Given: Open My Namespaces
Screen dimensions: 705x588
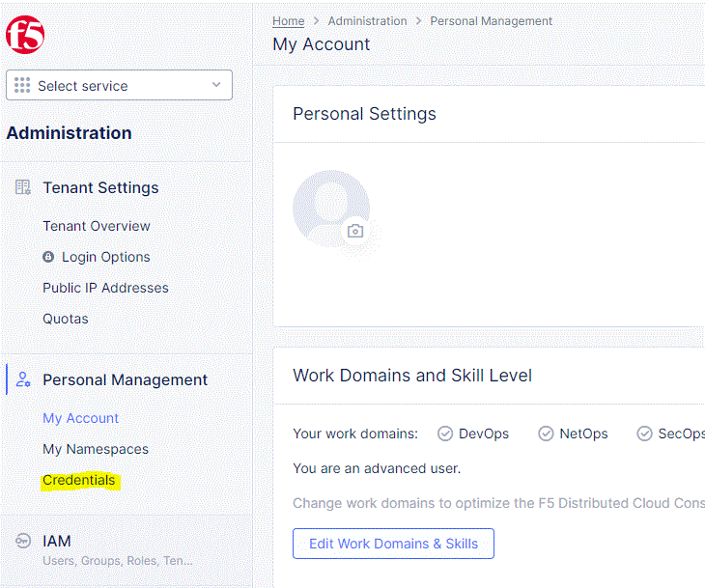Looking at the screenshot, I should [96, 449].
